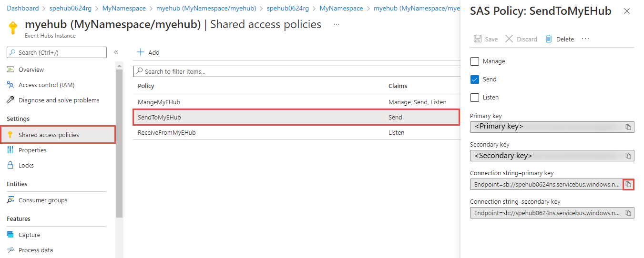The width and height of the screenshot is (644, 258).
Task: Open Shared access policies menu item
Action: (49, 135)
